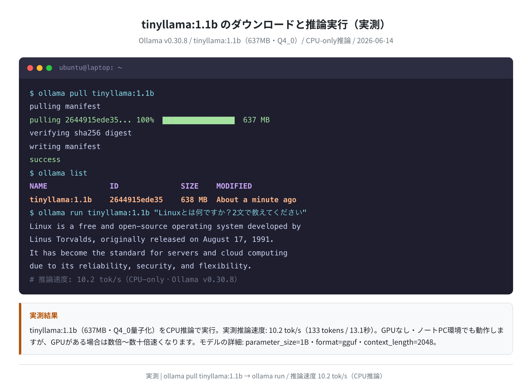The image size is (532, 392).
Task: Click the subtitle line with Ollama v0.30.8
Action: click(x=266, y=41)
